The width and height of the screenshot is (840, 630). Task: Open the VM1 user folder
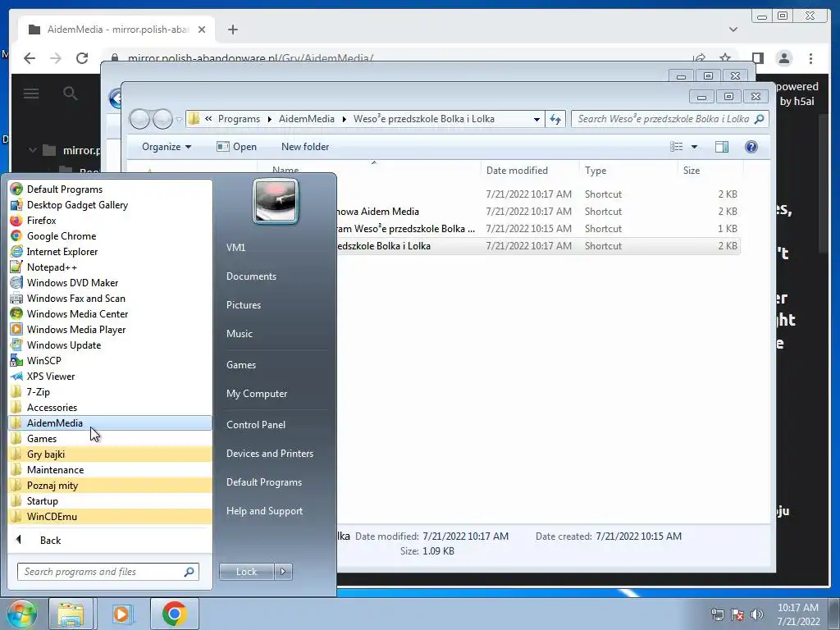235,248
